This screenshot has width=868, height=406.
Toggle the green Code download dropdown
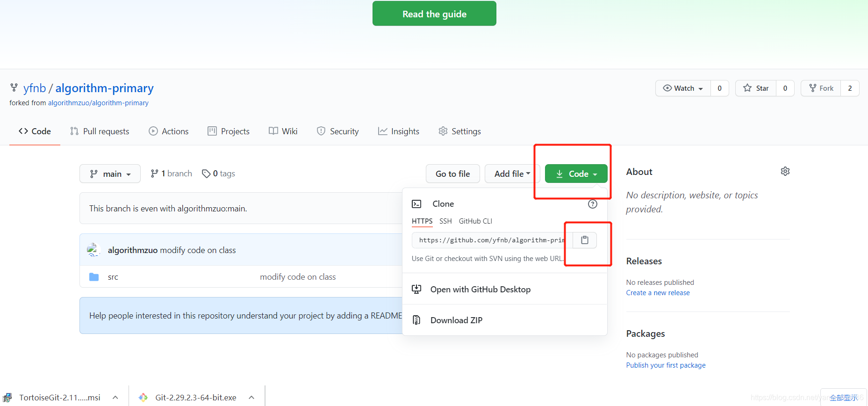coord(576,174)
